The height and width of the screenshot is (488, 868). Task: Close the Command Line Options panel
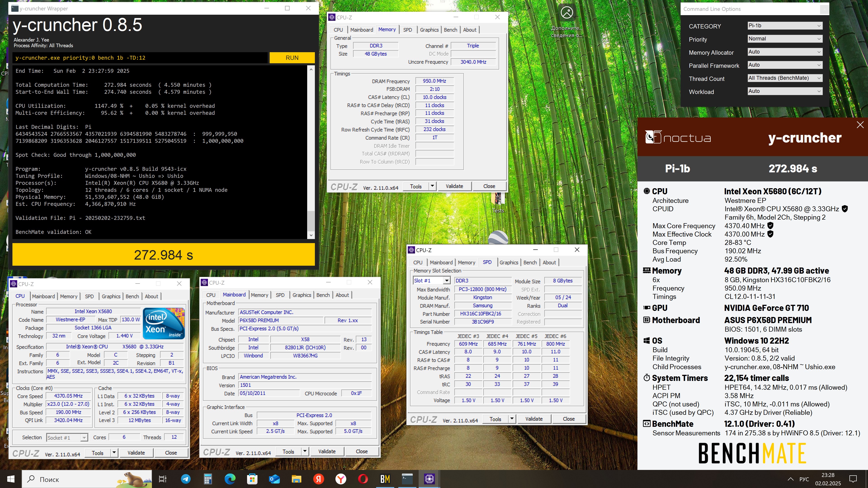[x=824, y=9]
